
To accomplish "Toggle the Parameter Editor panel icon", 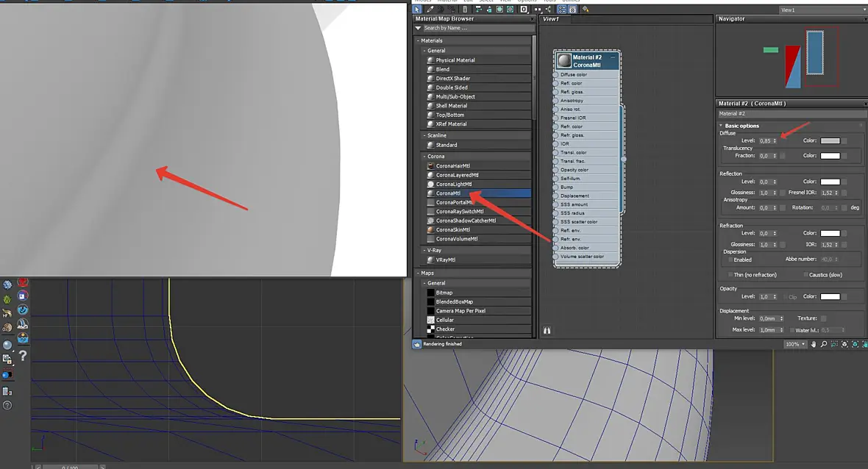I will pyautogui.click(x=572, y=10).
